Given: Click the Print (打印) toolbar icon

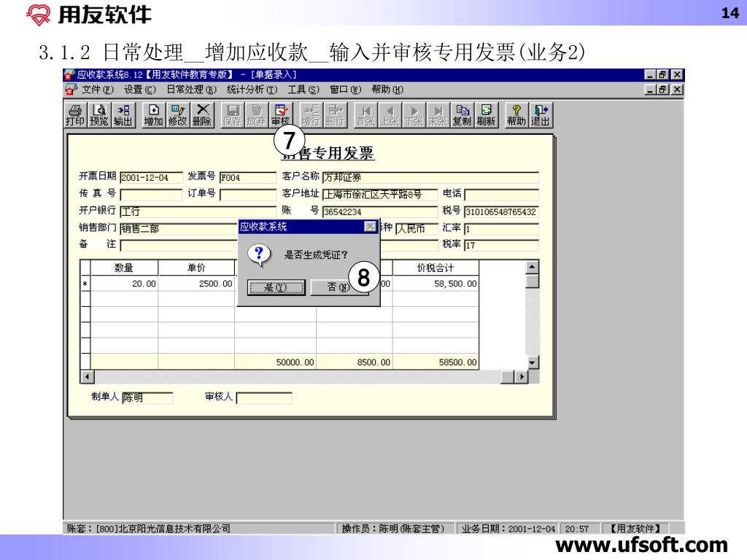Looking at the screenshot, I should point(75,115).
